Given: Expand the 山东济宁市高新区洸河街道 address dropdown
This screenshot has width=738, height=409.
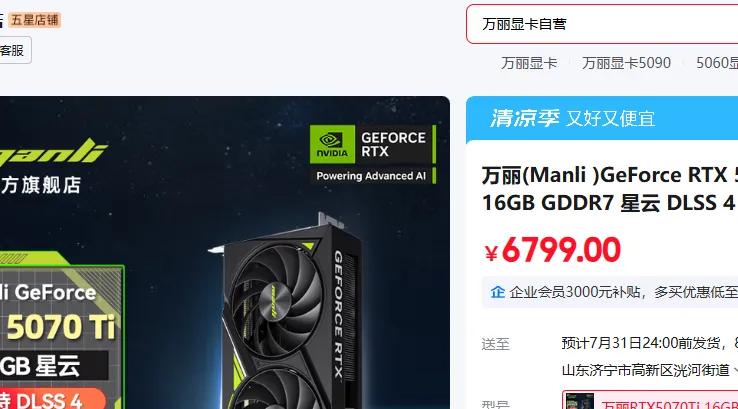Looking at the screenshot, I should [649, 370].
